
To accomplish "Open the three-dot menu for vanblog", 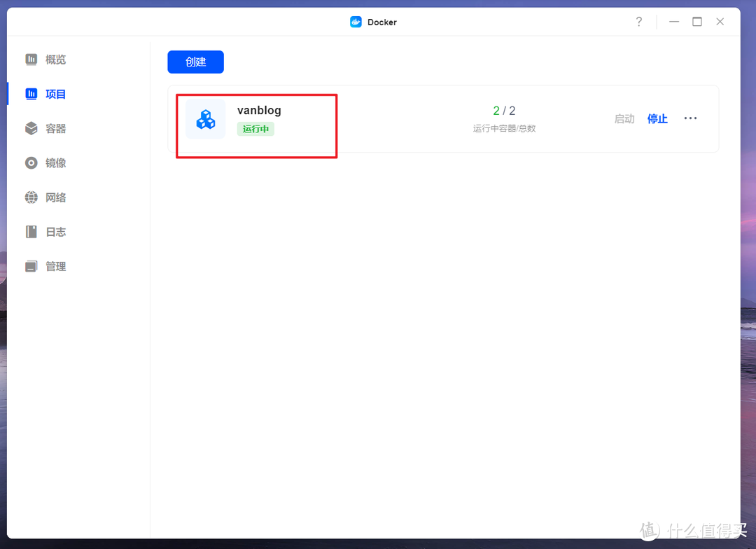I will 690,118.
